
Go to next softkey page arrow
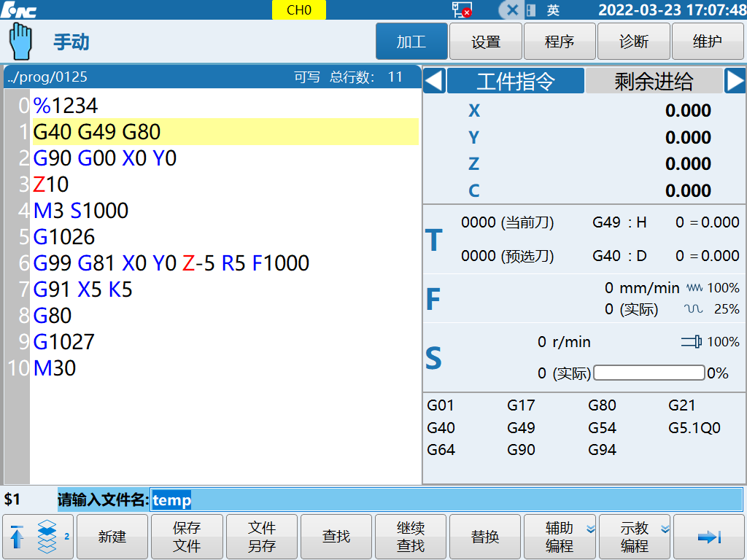click(708, 537)
